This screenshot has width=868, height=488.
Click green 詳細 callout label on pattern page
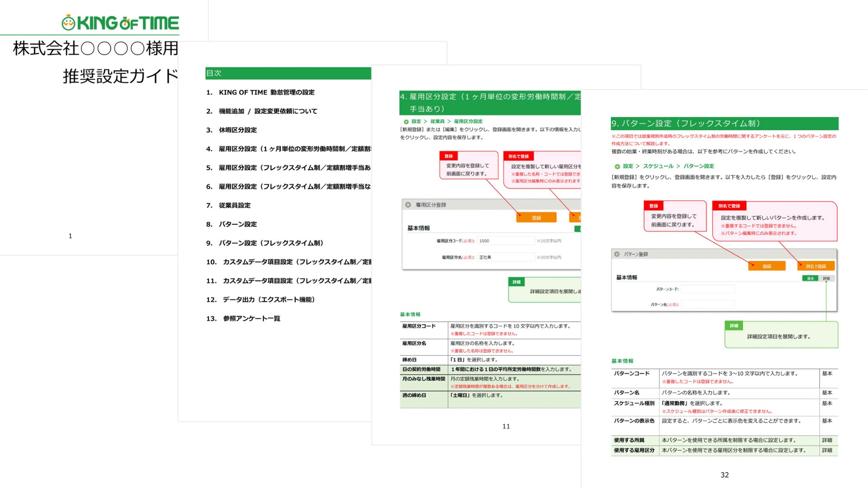click(734, 326)
